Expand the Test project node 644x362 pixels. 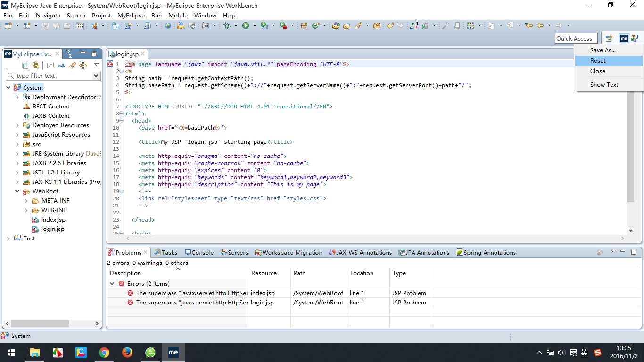(8, 239)
